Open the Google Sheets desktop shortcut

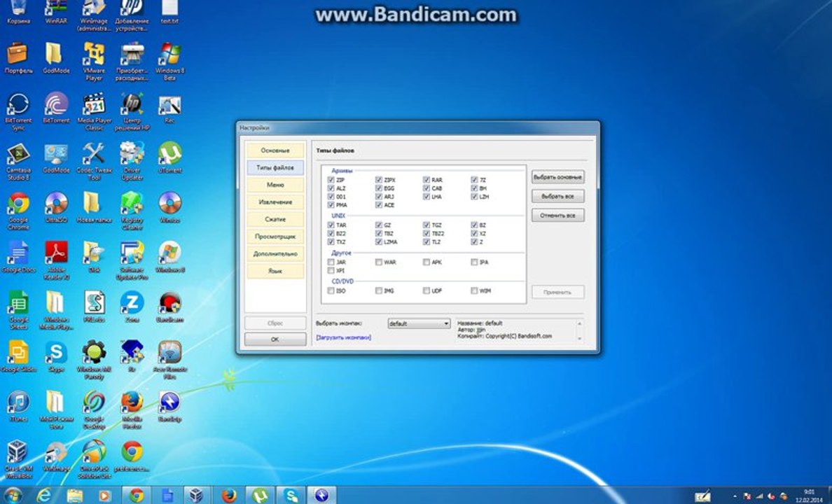[18, 310]
